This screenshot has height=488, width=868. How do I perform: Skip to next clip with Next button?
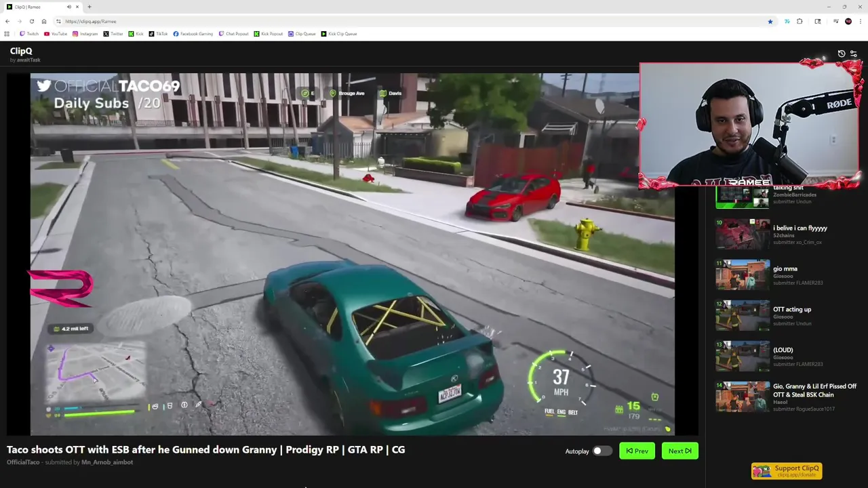tap(679, 451)
